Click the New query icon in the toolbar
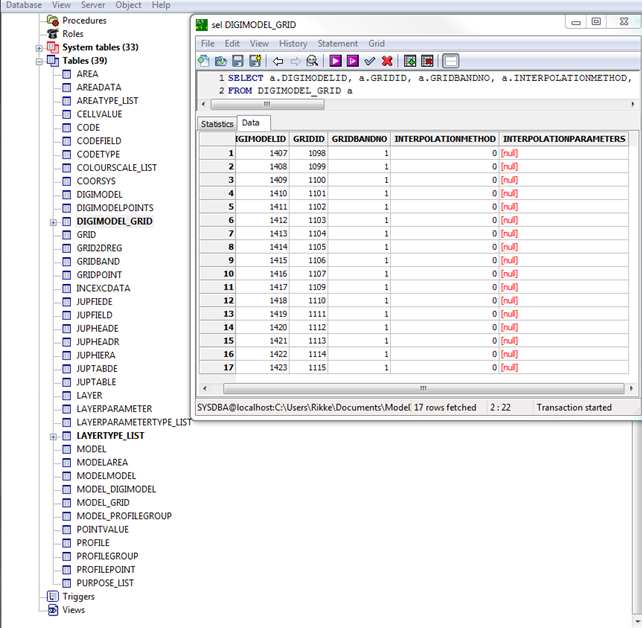The height and width of the screenshot is (628, 642). [203, 61]
